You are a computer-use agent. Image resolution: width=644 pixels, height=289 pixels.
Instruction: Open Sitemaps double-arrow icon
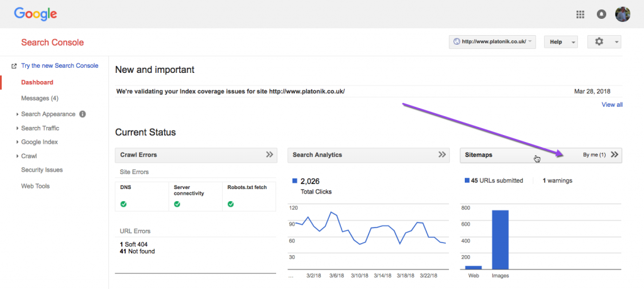[x=614, y=155]
